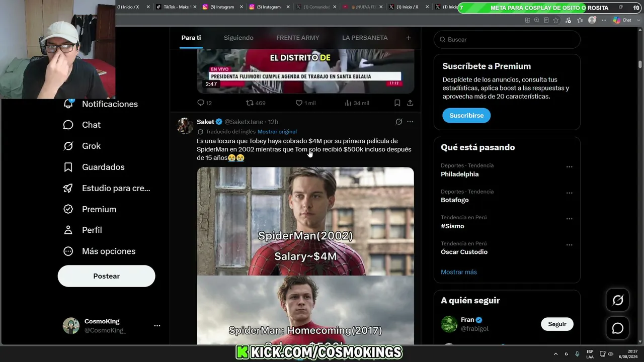Click the Grok icon on Saket's post
Viewport: 644px width, 362px height.
(x=399, y=122)
